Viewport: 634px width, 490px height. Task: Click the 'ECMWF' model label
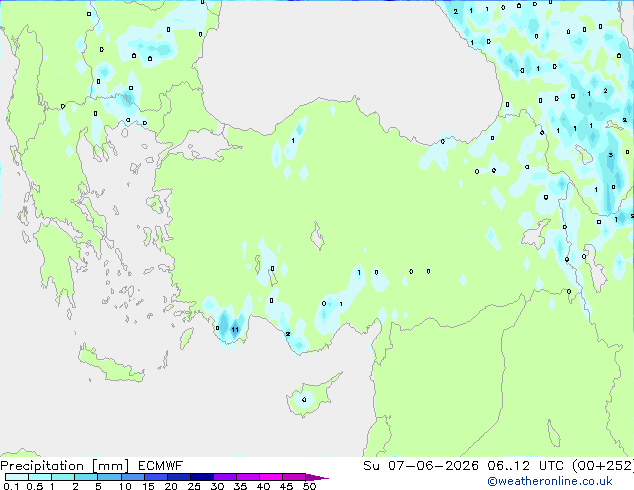(x=161, y=466)
